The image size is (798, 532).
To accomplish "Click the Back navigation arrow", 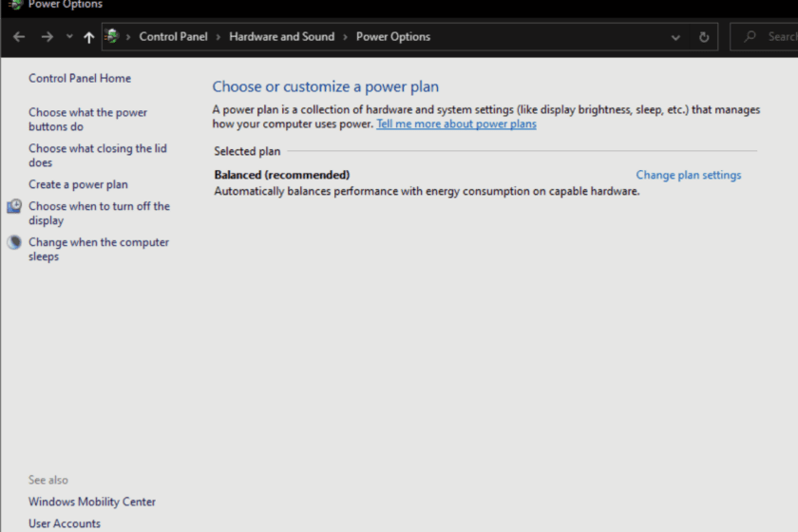I will tap(19, 37).
